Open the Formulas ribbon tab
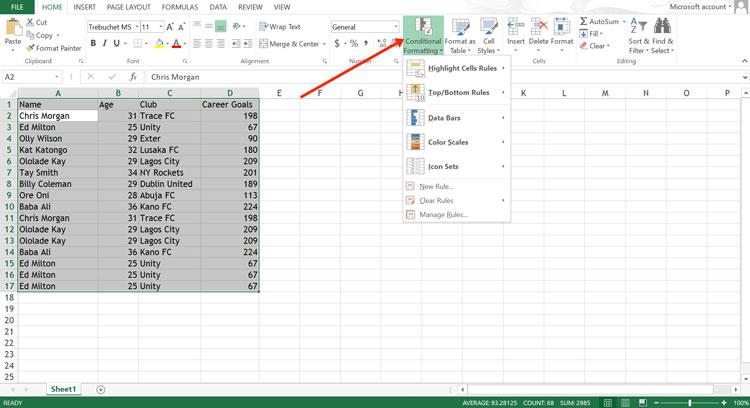 (179, 7)
